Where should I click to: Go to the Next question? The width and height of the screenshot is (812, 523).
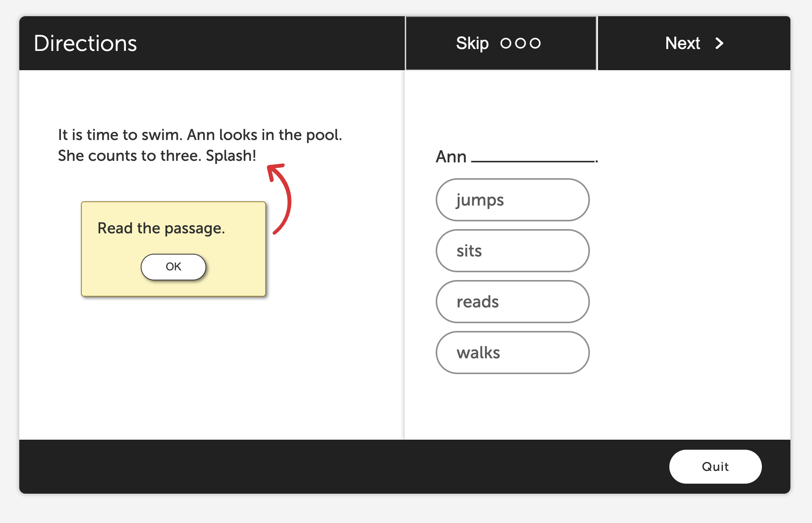(x=693, y=43)
